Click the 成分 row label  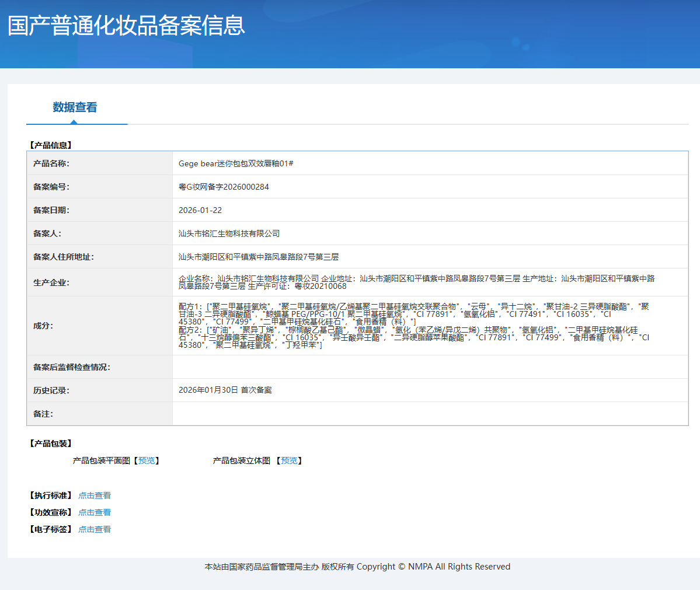(43, 326)
